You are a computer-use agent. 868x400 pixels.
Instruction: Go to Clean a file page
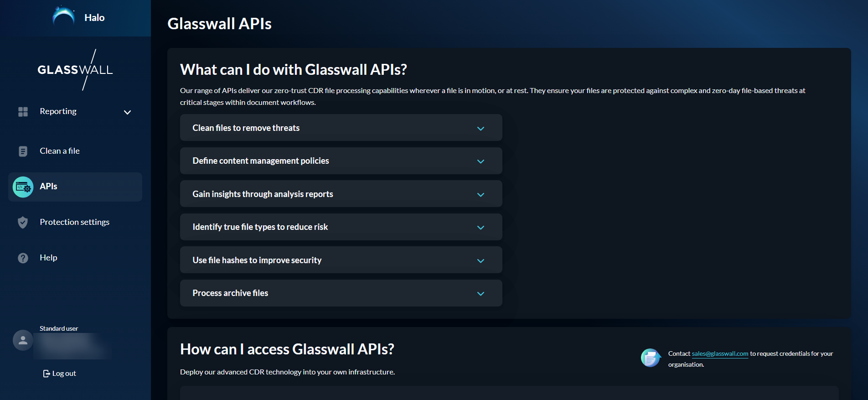click(x=60, y=151)
